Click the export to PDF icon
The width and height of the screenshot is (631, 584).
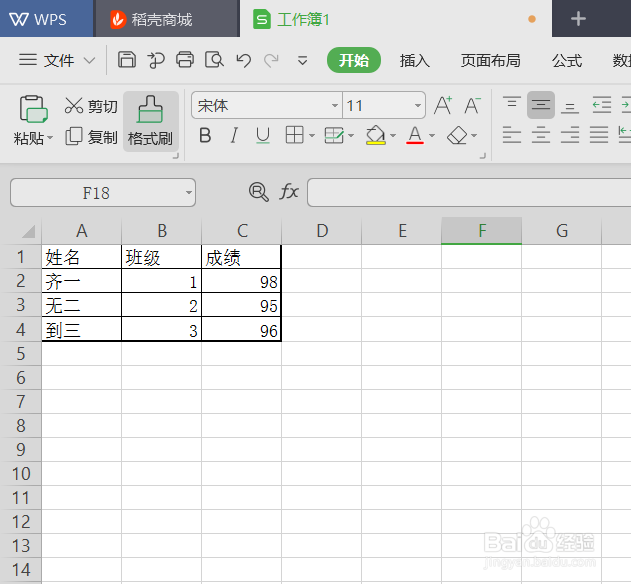tap(156, 60)
